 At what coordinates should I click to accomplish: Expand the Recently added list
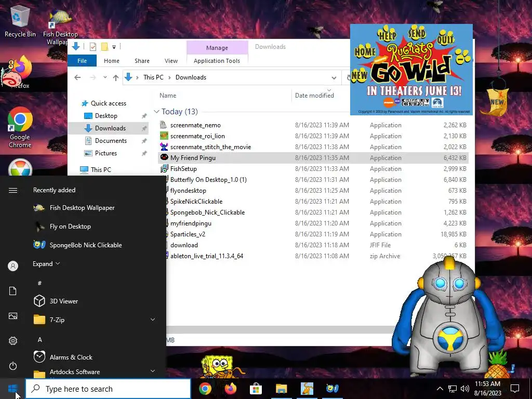(46, 263)
